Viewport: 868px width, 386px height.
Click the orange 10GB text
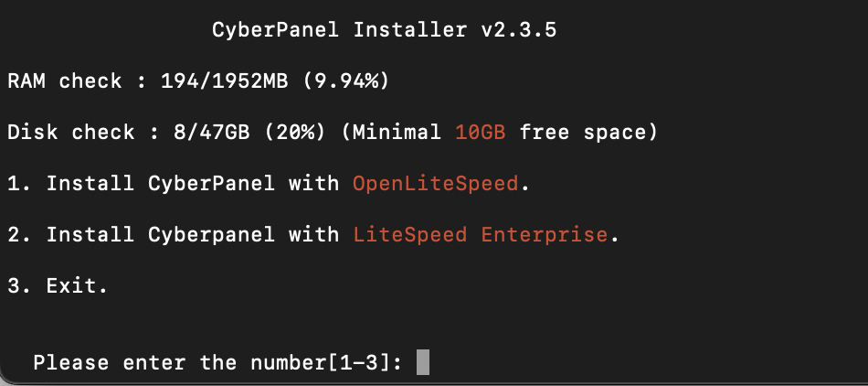[481, 133]
